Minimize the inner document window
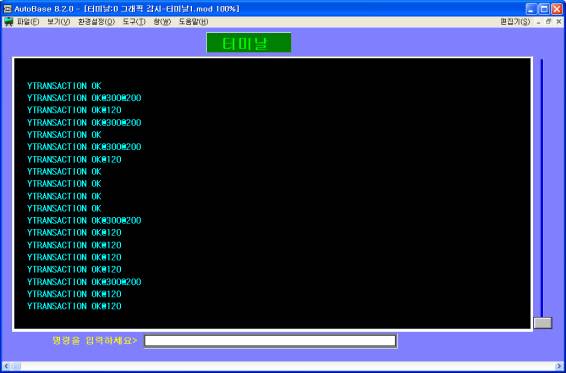The height and width of the screenshot is (373, 566). click(539, 22)
